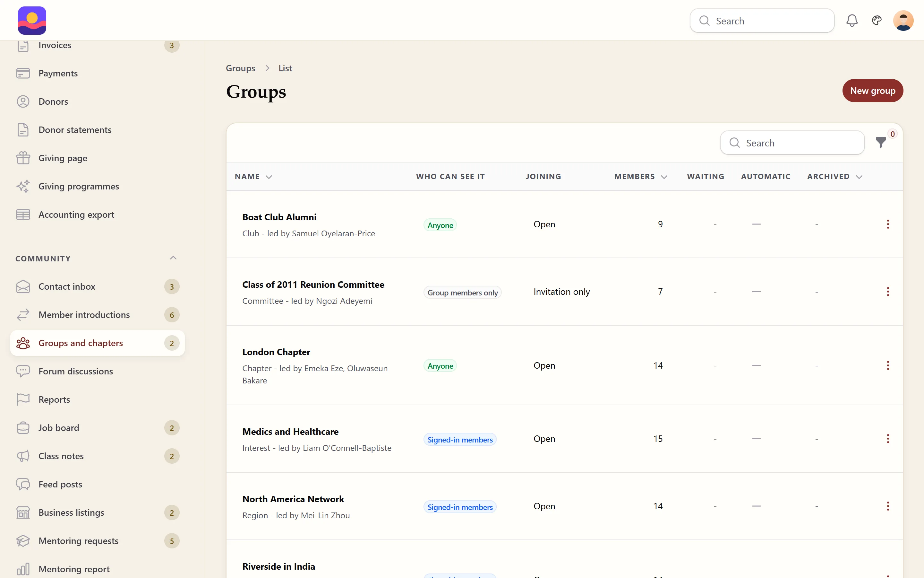Click Club - led by Samuel Oyelaran-Price text

pos(309,233)
